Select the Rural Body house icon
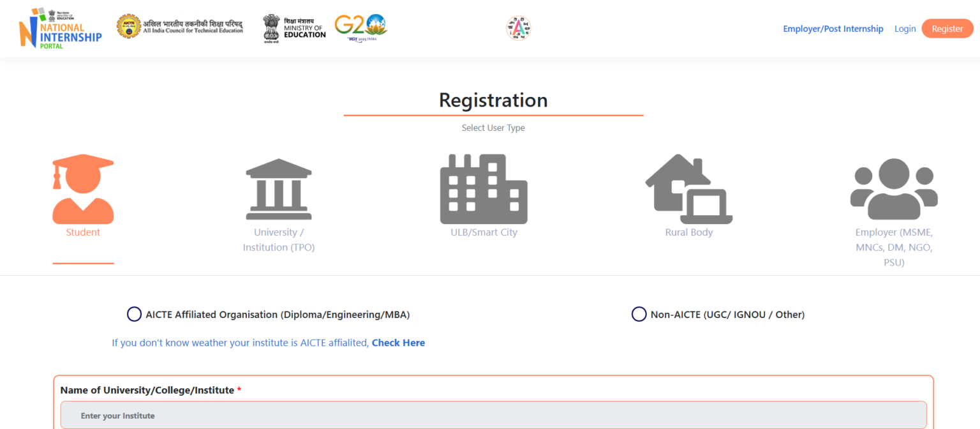This screenshot has width=980, height=429. click(689, 188)
